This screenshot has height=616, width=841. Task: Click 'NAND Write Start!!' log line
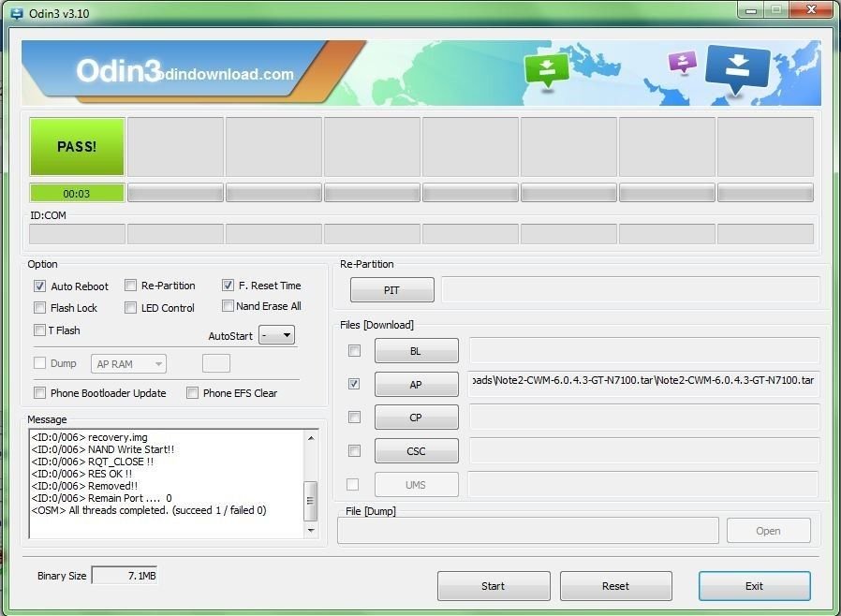[x=102, y=449]
